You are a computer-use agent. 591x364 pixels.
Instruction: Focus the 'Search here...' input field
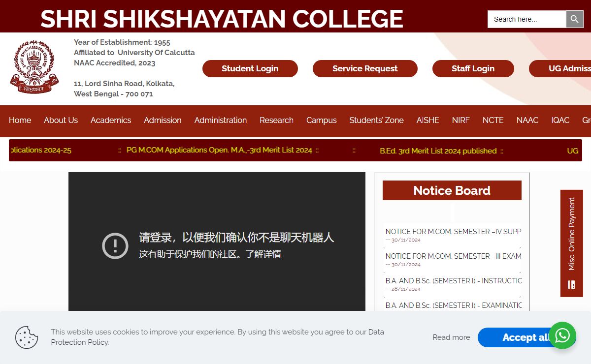[527, 19]
